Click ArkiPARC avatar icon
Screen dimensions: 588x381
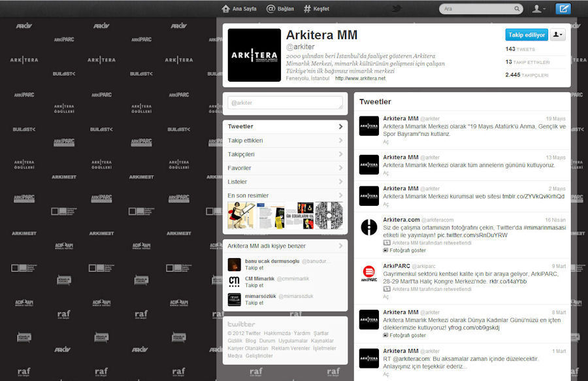369,273
